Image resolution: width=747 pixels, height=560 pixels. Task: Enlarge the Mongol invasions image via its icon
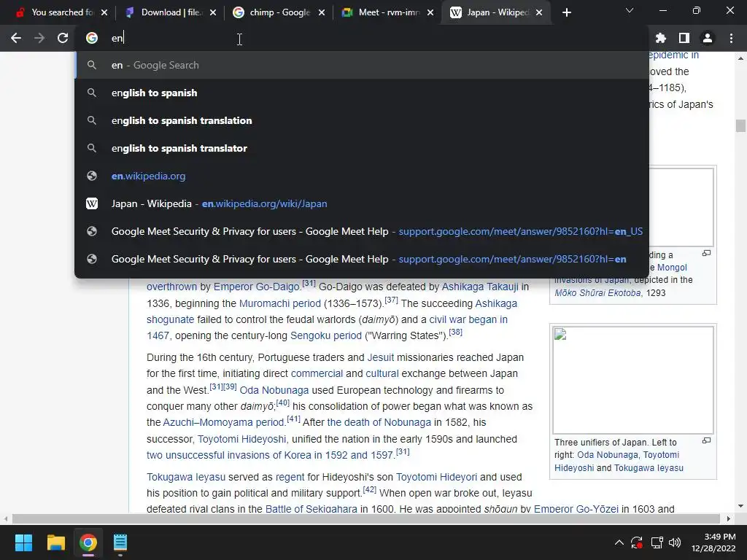click(706, 253)
